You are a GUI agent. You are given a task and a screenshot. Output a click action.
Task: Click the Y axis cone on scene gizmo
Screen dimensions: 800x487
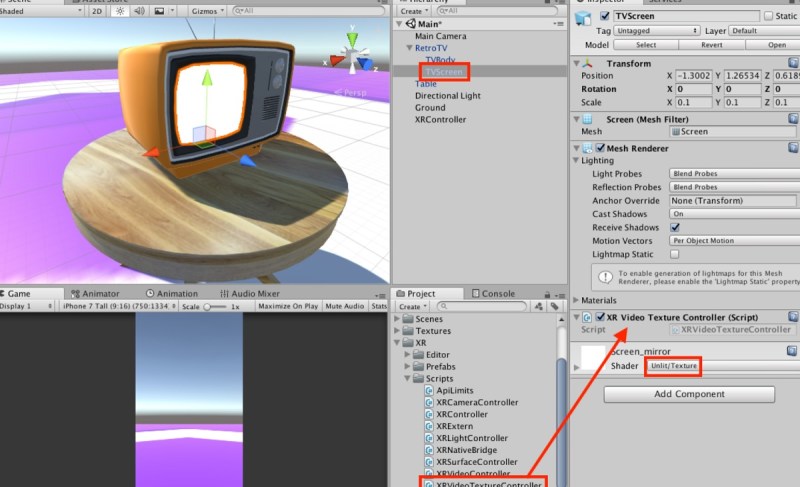(x=352, y=39)
